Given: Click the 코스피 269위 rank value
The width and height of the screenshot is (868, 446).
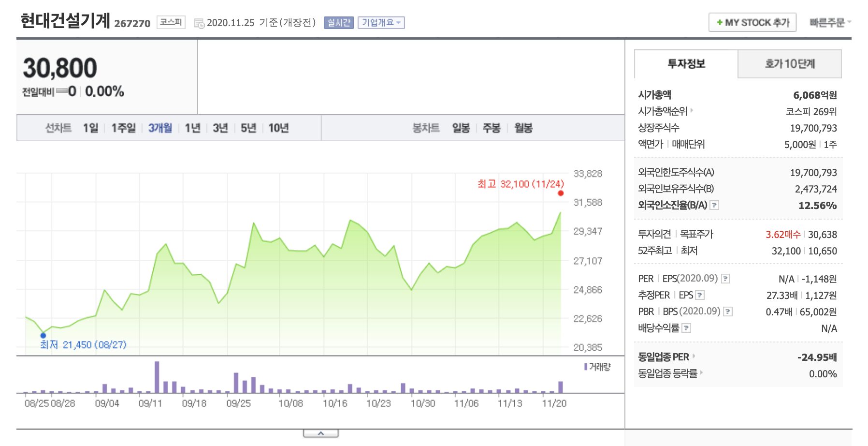Looking at the screenshot, I should (x=811, y=112).
